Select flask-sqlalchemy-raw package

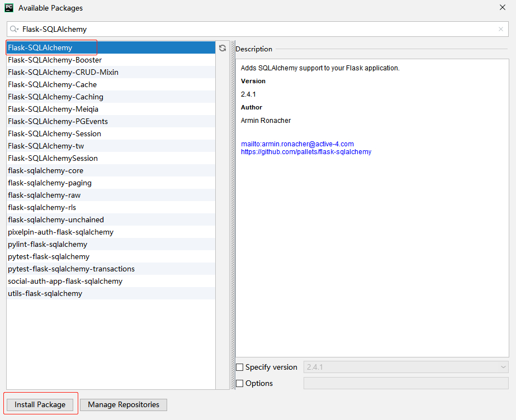point(111,195)
